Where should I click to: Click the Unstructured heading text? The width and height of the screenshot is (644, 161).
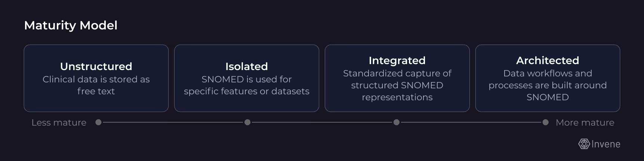coord(96,66)
